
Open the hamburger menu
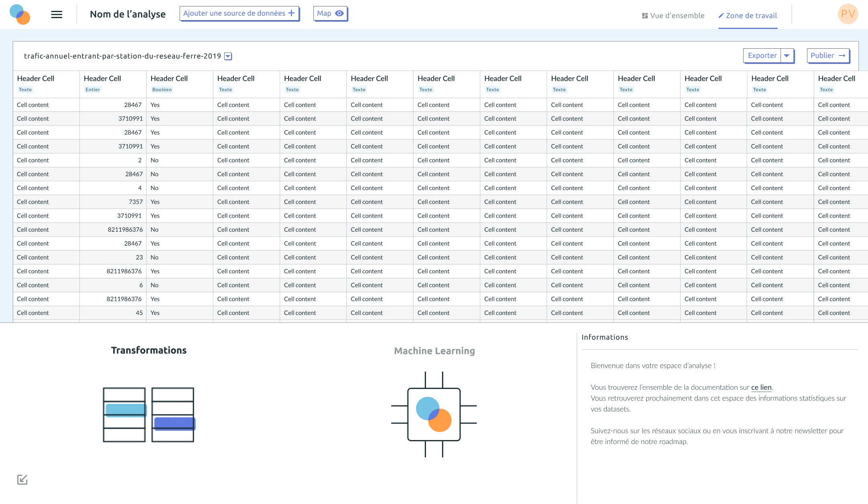57,14
